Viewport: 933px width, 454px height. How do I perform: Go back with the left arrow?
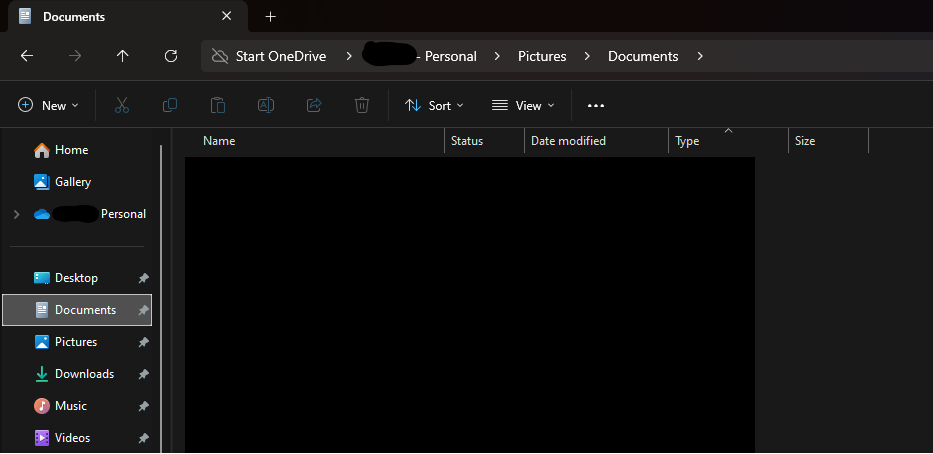pyautogui.click(x=27, y=56)
